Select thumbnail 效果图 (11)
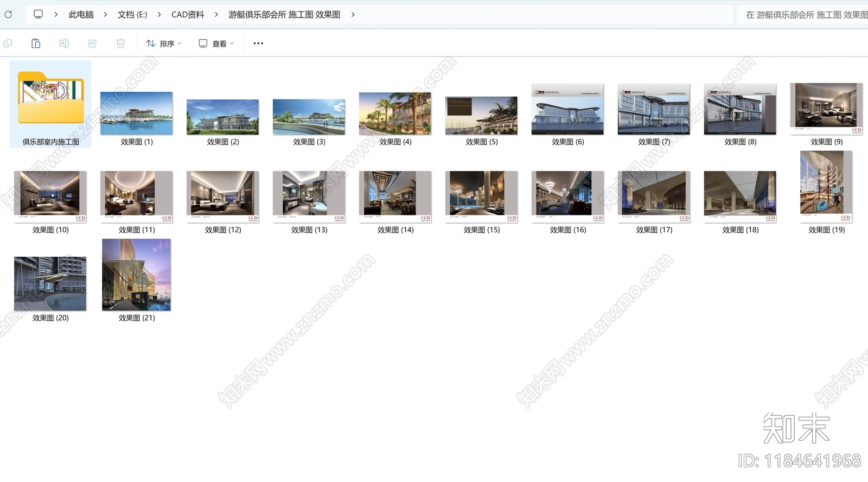This screenshot has height=482, width=868. pos(137,197)
